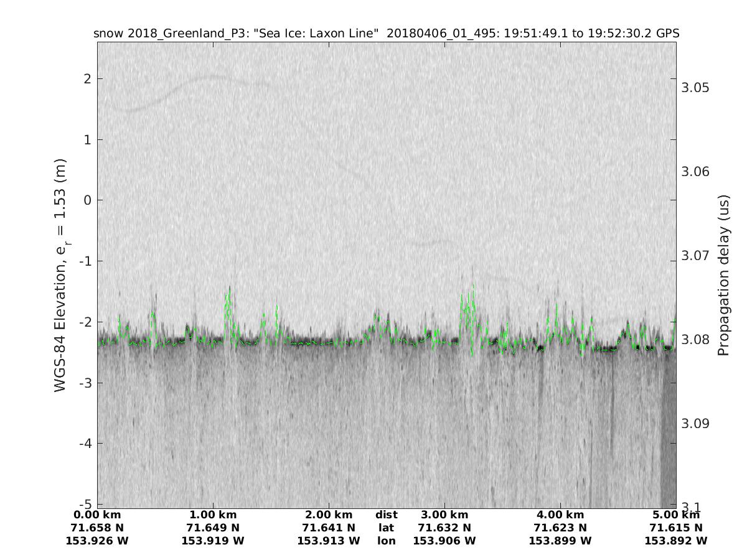The image size is (747, 560).
Task: Click the plot title text at top
Action: (x=386, y=33)
